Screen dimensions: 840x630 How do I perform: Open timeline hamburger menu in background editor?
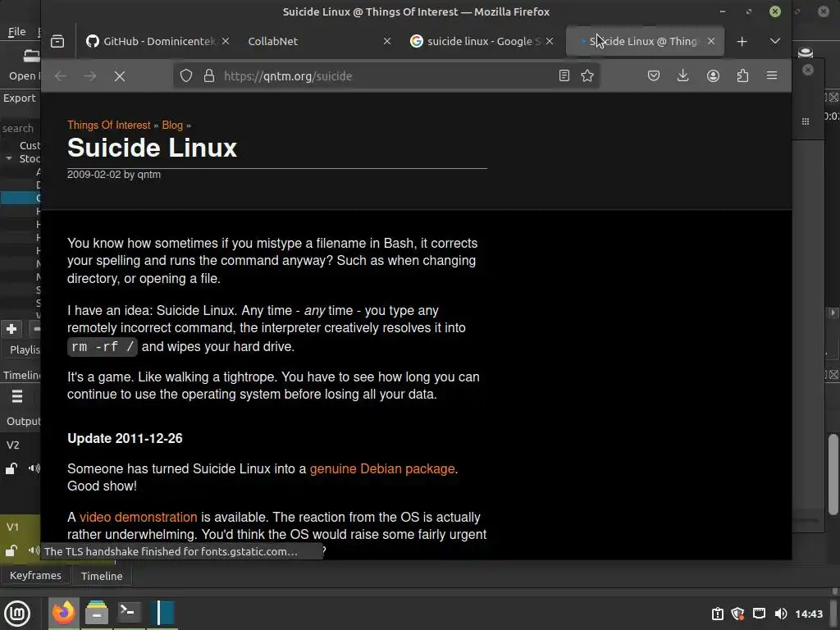coord(16,396)
